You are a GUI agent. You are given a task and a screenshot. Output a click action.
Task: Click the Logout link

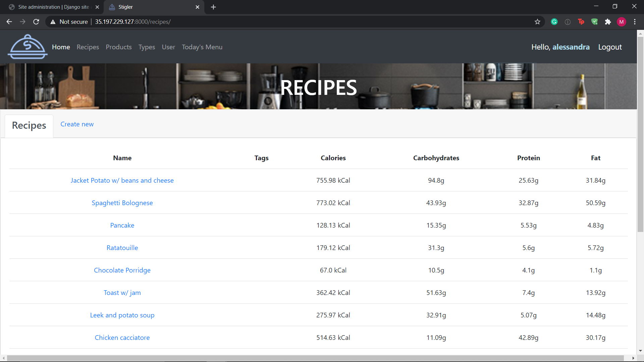610,47
